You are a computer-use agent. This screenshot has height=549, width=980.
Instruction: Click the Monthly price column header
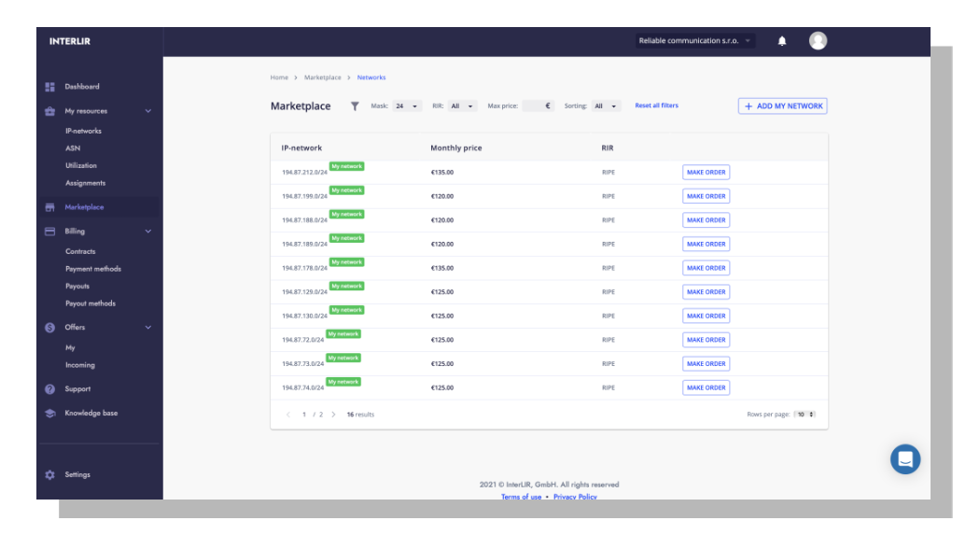456,148
